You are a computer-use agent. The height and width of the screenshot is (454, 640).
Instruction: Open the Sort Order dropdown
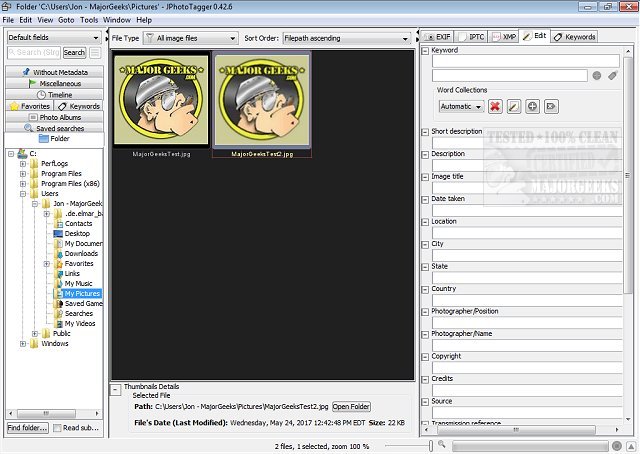345,38
